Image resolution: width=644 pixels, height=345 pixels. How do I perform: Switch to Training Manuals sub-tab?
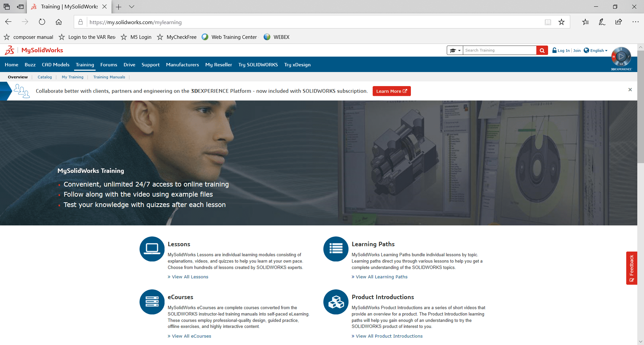point(109,77)
